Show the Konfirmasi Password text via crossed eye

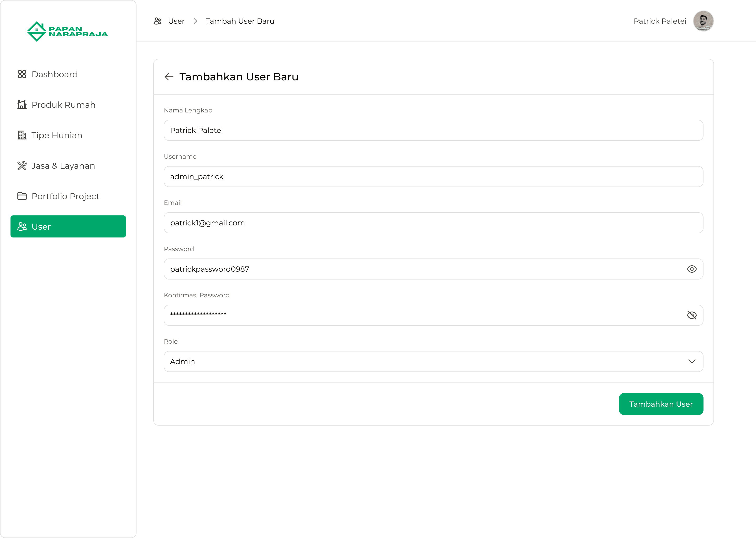point(691,315)
